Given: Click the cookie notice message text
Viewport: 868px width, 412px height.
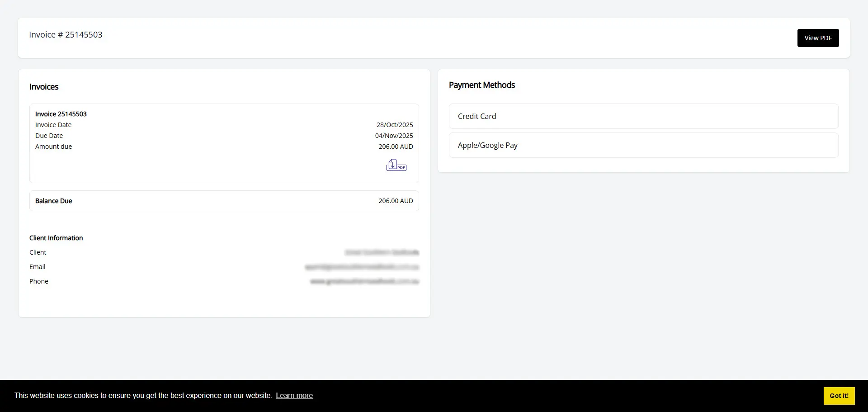Looking at the screenshot, I should tap(143, 396).
